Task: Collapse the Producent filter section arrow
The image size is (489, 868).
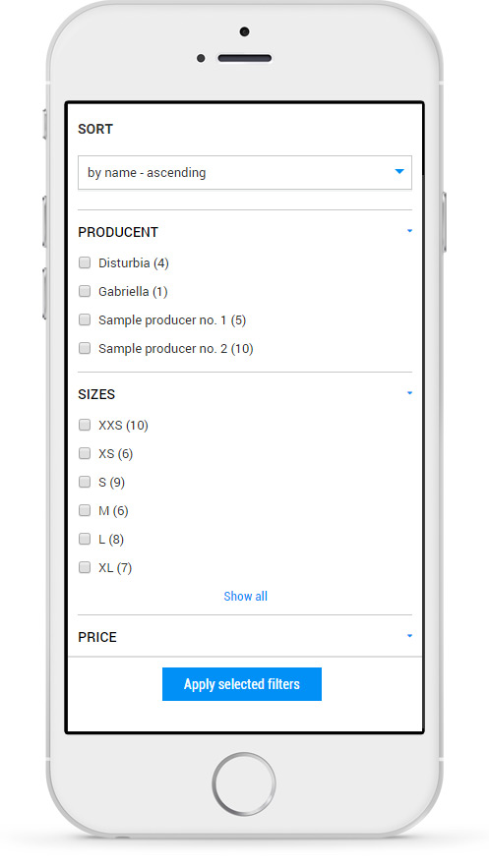Action: [x=409, y=231]
